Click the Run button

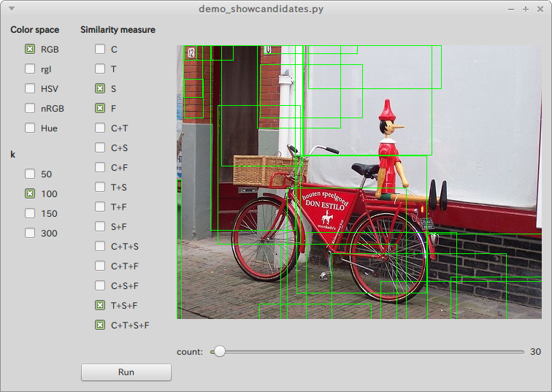[126, 372]
